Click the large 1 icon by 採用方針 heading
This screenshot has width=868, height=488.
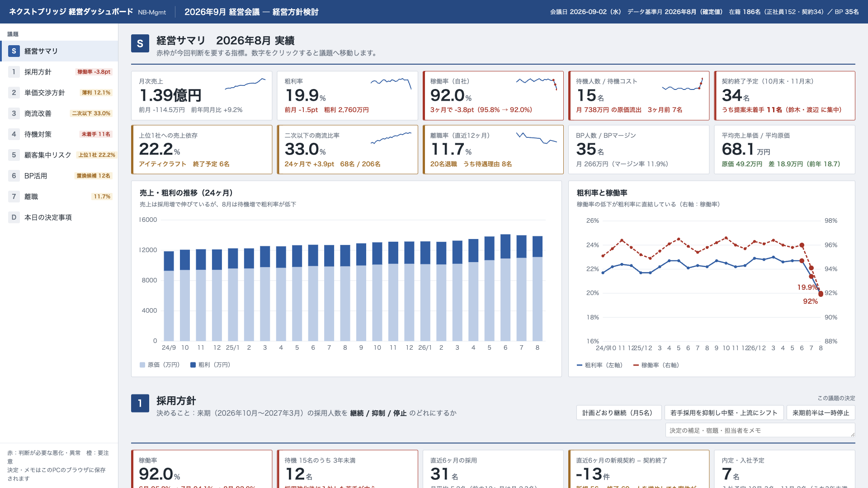(140, 404)
